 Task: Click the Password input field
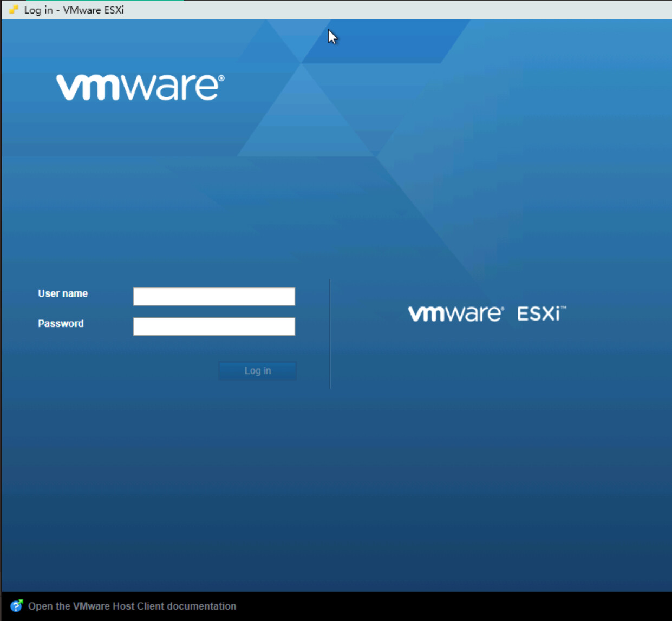[214, 326]
